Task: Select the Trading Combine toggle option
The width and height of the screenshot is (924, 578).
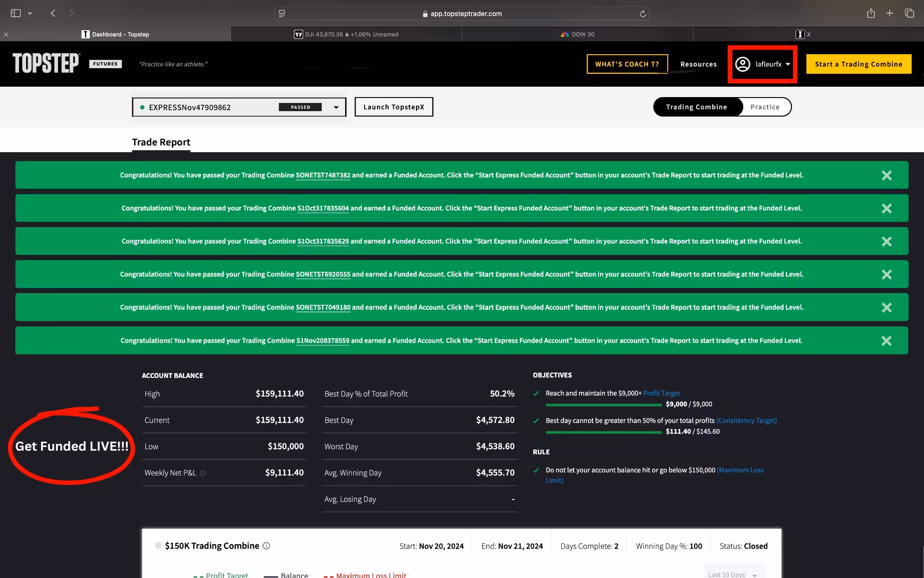Action: [x=697, y=107]
